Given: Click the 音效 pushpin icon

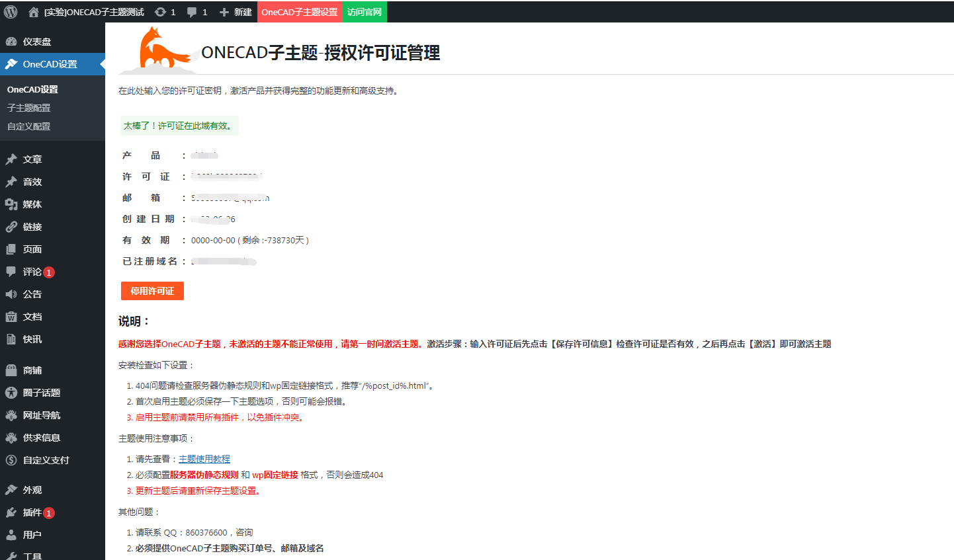Looking at the screenshot, I should [x=11, y=182].
